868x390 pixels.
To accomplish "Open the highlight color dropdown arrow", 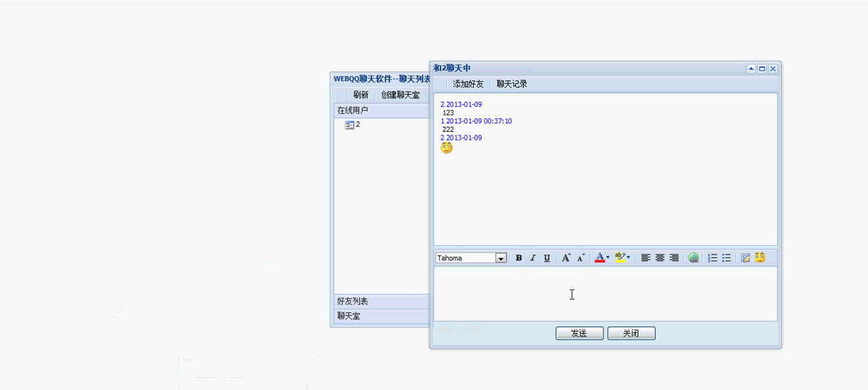I will (628, 258).
